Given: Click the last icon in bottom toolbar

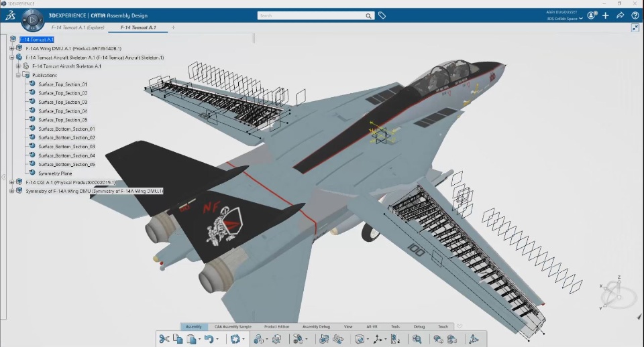Looking at the screenshot, I should pyautogui.click(x=474, y=339).
